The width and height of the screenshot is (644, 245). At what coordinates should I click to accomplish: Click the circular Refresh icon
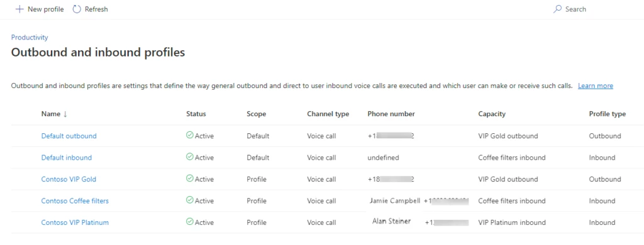tap(77, 9)
